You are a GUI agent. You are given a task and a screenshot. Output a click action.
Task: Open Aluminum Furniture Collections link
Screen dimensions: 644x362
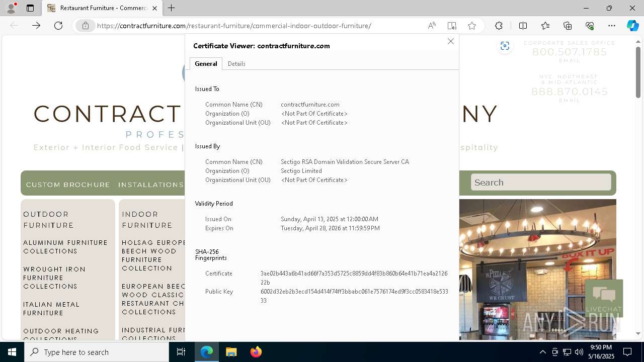pyautogui.click(x=65, y=247)
